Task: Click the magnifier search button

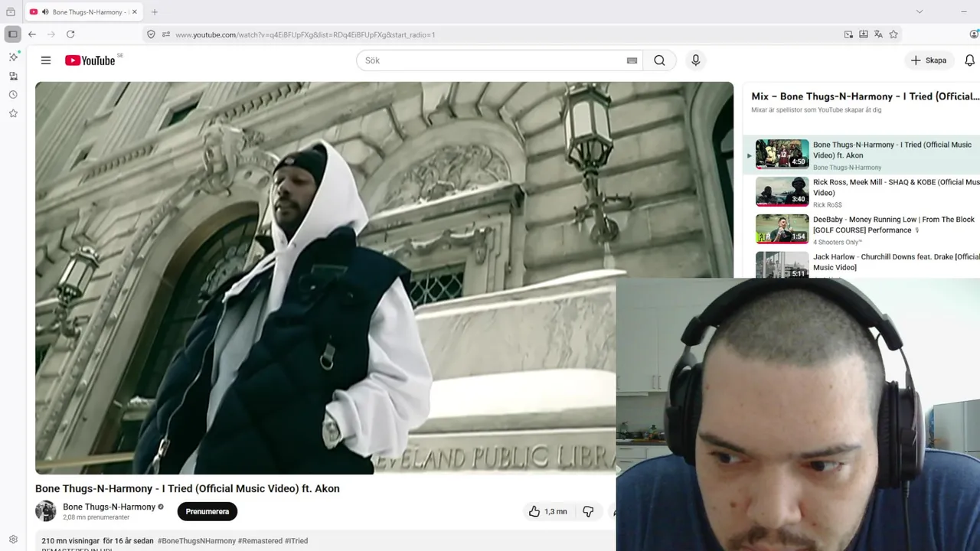Action: pos(659,60)
